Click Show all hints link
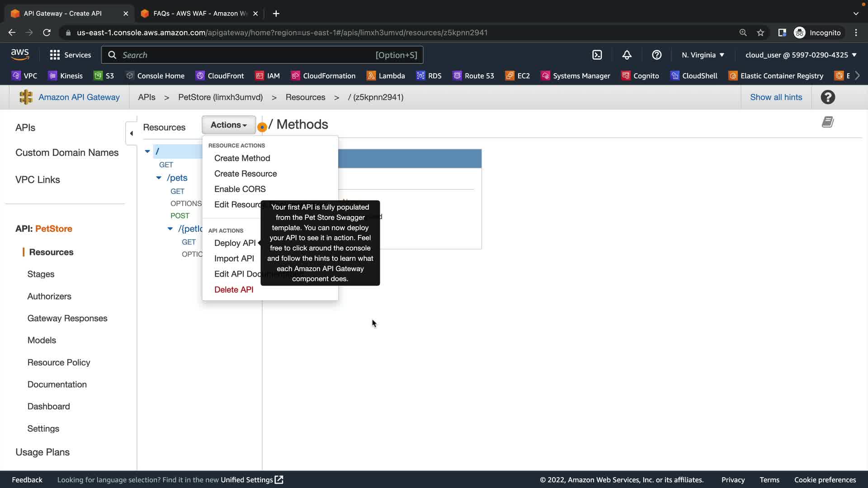Image resolution: width=868 pixels, height=488 pixels. (776, 97)
